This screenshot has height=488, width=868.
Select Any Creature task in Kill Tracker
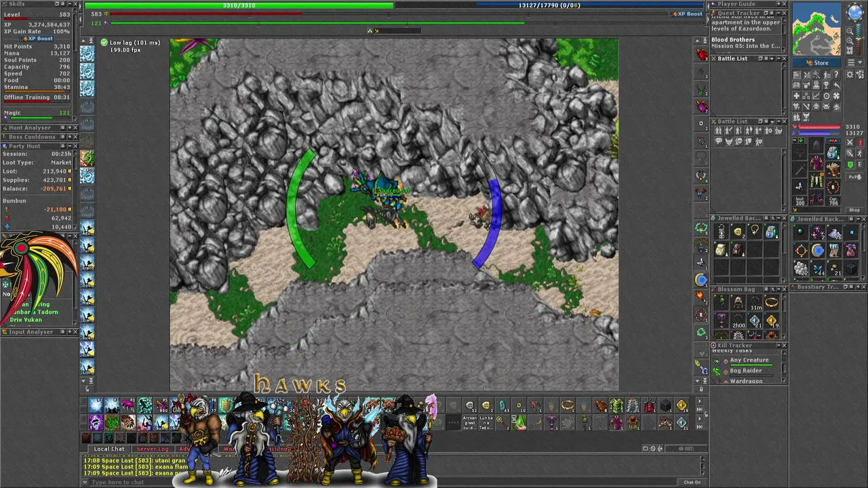749,360
